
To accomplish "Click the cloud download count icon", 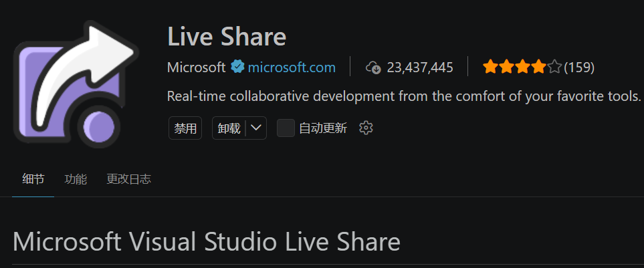I will tap(374, 68).
